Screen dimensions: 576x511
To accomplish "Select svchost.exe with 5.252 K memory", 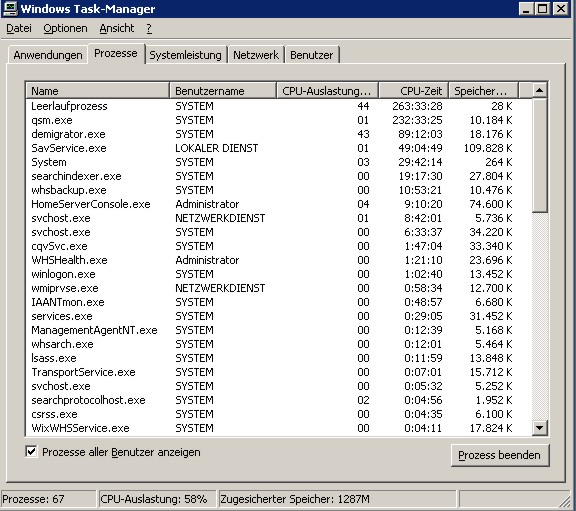I will tap(278, 386).
